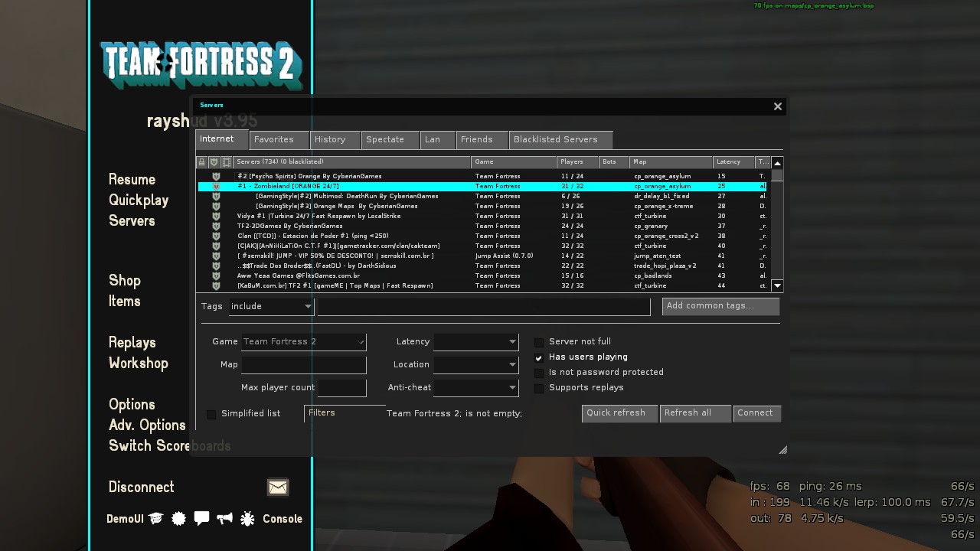This screenshot has height=551, width=980.
Task: Choose Quickplay from main menu
Action: pyautogui.click(x=139, y=201)
